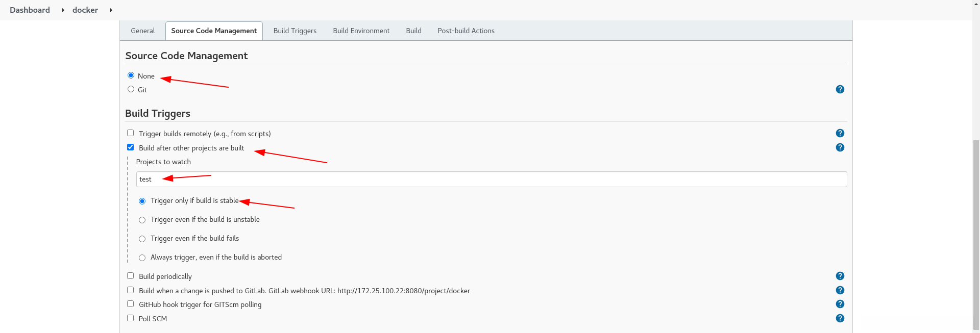Show help for Poll SCM
The width and height of the screenshot is (980, 333).
(840, 318)
